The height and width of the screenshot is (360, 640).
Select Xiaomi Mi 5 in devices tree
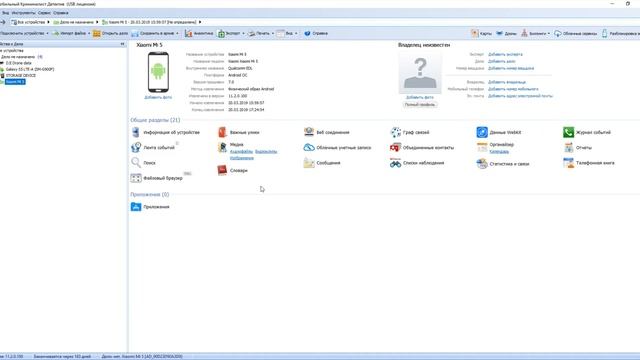[x=15, y=82]
